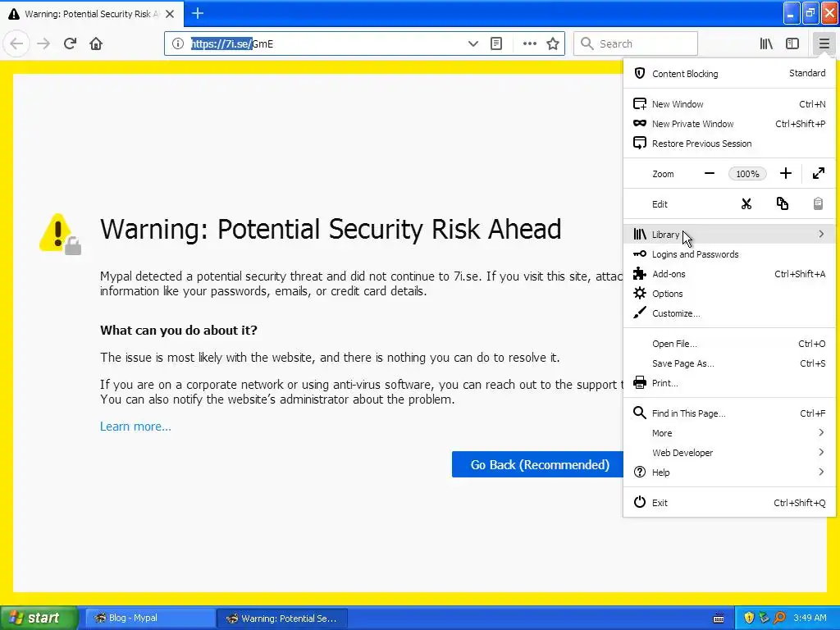The width and height of the screenshot is (840, 630).
Task: Expand the Help submenu
Action: pyautogui.click(x=729, y=472)
